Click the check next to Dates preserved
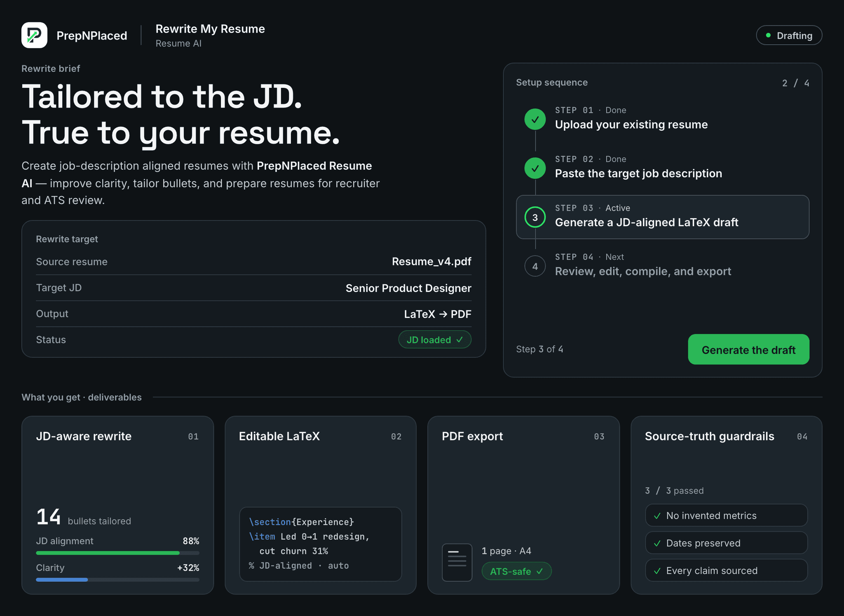Screen dimensions: 844x616 (x=657, y=543)
